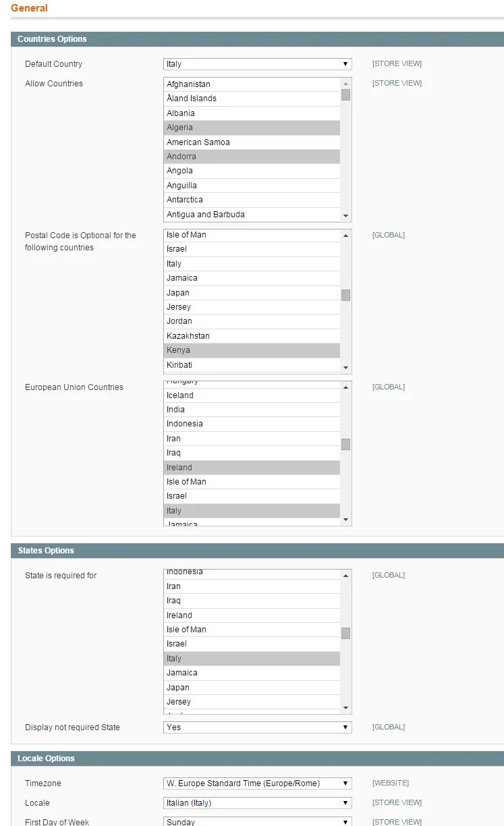This screenshot has width=504, height=826.
Task: Collapse the Locale Options section header
Action: [x=257, y=759]
